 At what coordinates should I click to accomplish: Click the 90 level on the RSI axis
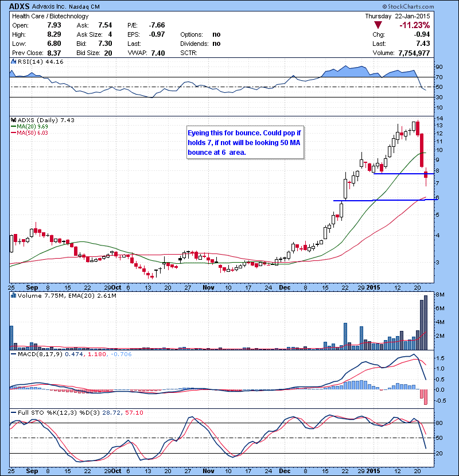[x=439, y=67]
